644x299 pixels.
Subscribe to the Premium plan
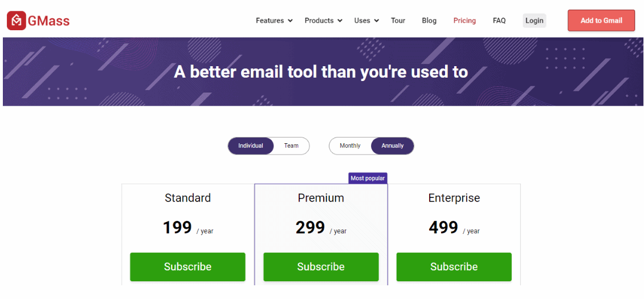click(x=321, y=267)
